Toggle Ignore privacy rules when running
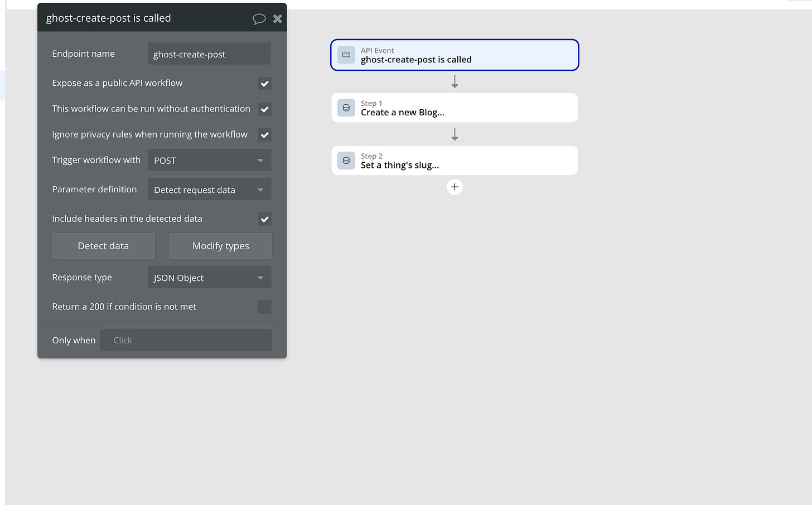812x505 pixels. point(265,135)
